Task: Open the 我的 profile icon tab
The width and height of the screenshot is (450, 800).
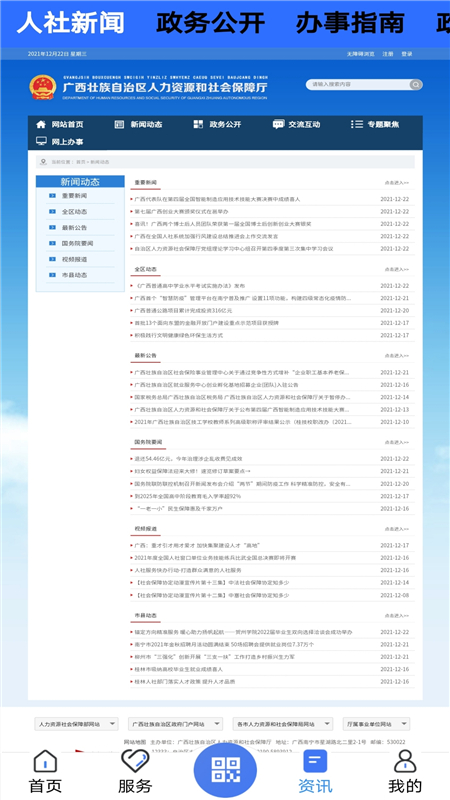Action: (x=405, y=761)
